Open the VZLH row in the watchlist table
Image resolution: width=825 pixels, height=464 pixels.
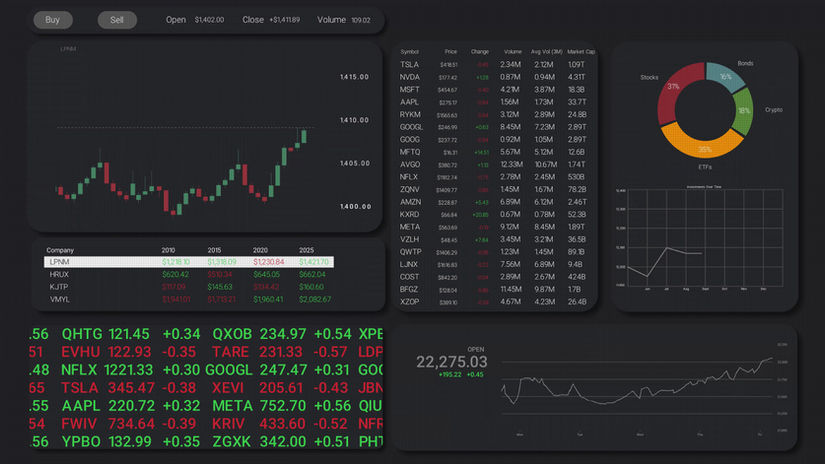pyautogui.click(x=495, y=239)
